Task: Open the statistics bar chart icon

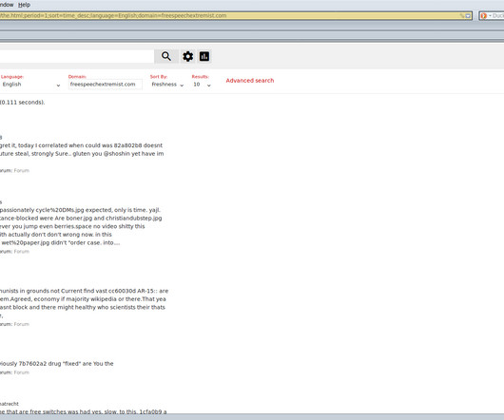Action: [204, 56]
